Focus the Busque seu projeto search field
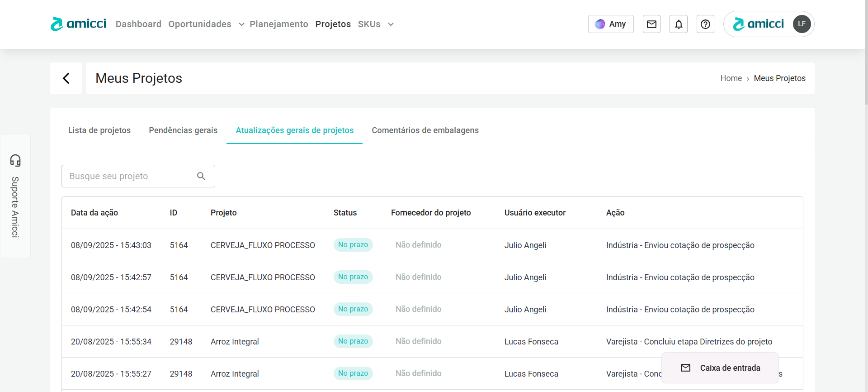This screenshot has height=392, width=868. [x=129, y=176]
